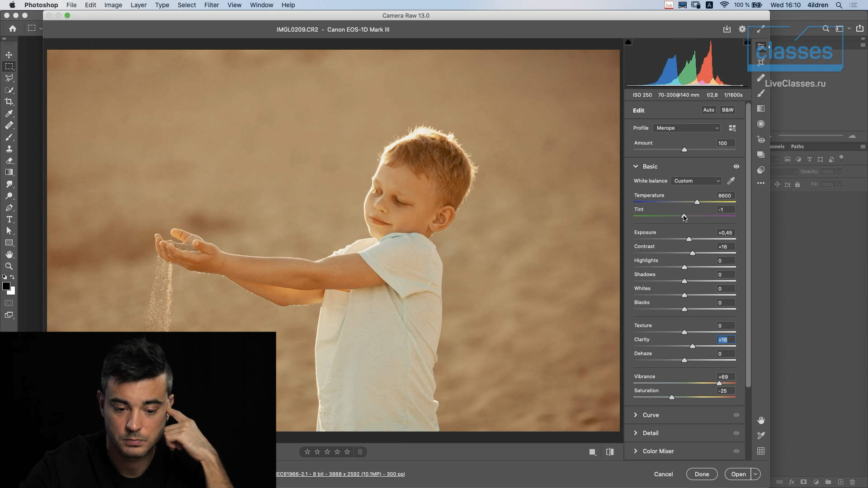Click the Auto adjustment button
The image size is (868, 488).
pyautogui.click(x=708, y=110)
